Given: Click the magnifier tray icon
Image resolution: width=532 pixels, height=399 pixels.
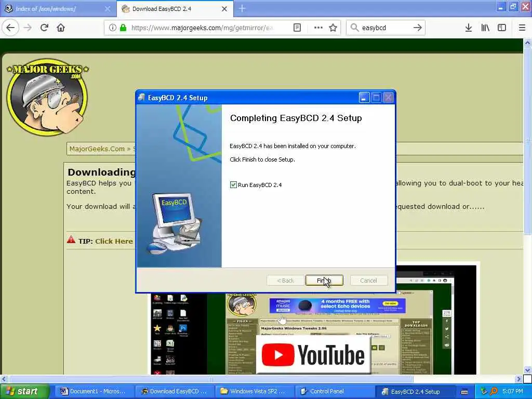Looking at the screenshot, I should coord(494,391).
